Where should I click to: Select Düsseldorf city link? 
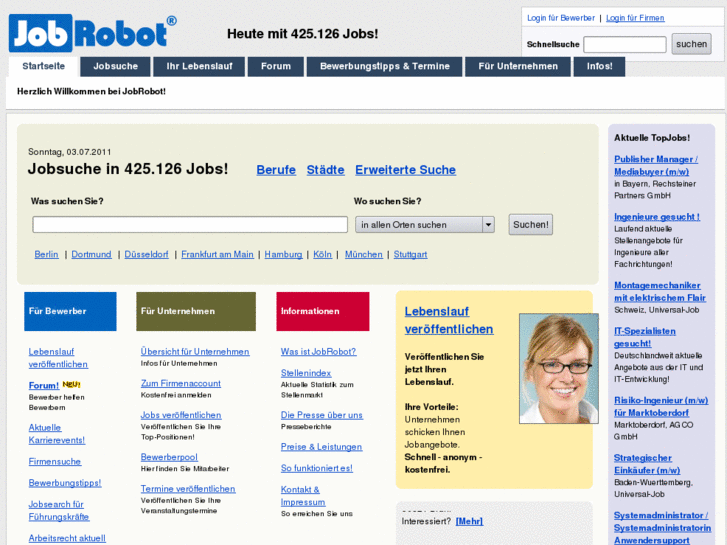147,254
